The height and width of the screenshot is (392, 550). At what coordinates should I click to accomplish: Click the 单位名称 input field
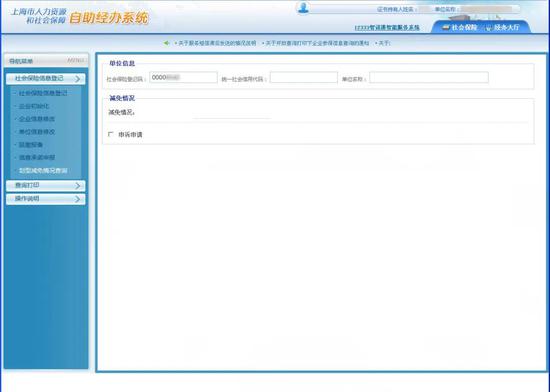click(x=429, y=77)
